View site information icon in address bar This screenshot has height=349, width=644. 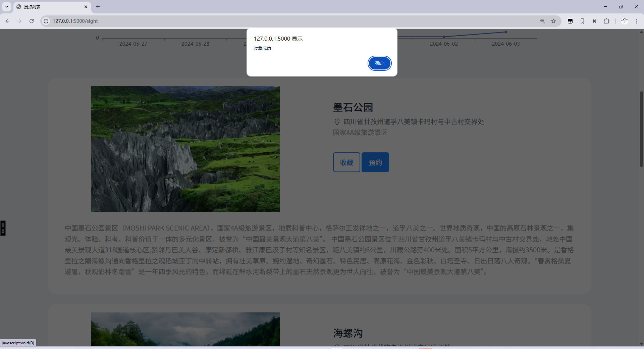click(46, 21)
